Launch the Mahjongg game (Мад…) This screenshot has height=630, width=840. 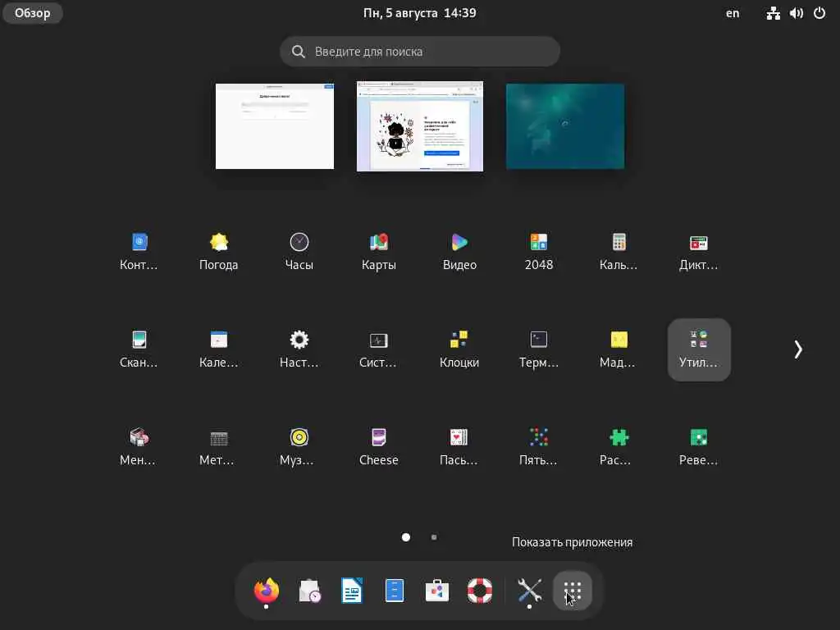click(619, 349)
